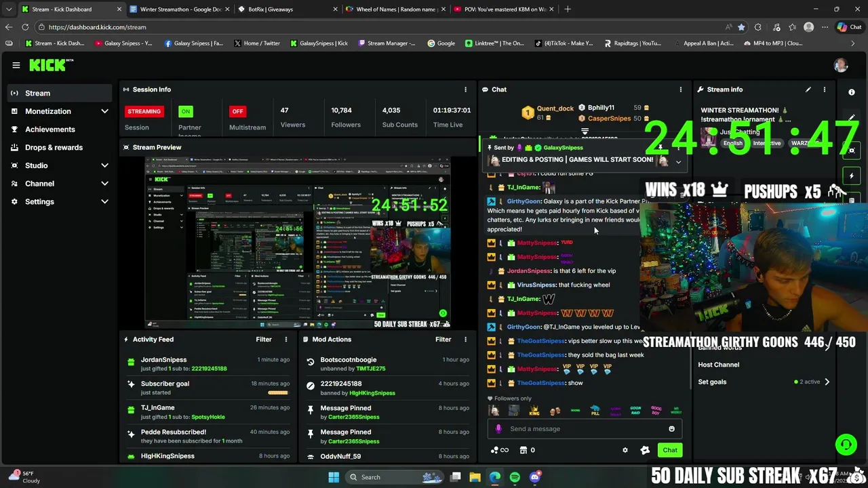Open Drops & rewards in the sidebar
This screenshot has width=868, height=488.
(x=60, y=147)
